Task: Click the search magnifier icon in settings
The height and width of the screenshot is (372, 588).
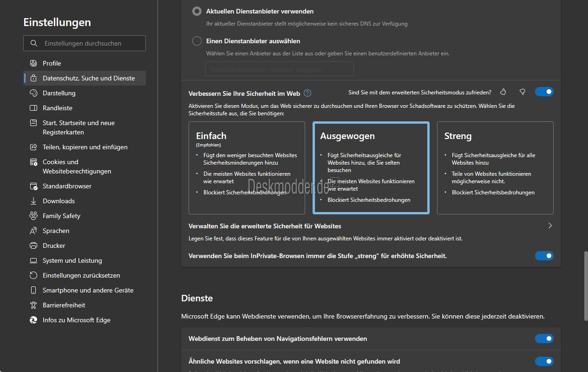Action: 33,43
